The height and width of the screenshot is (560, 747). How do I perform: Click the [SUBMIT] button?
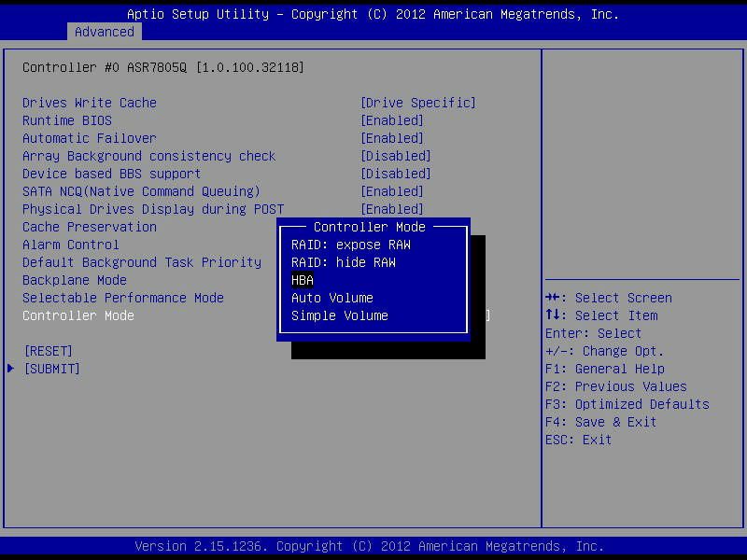tap(52, 369)
